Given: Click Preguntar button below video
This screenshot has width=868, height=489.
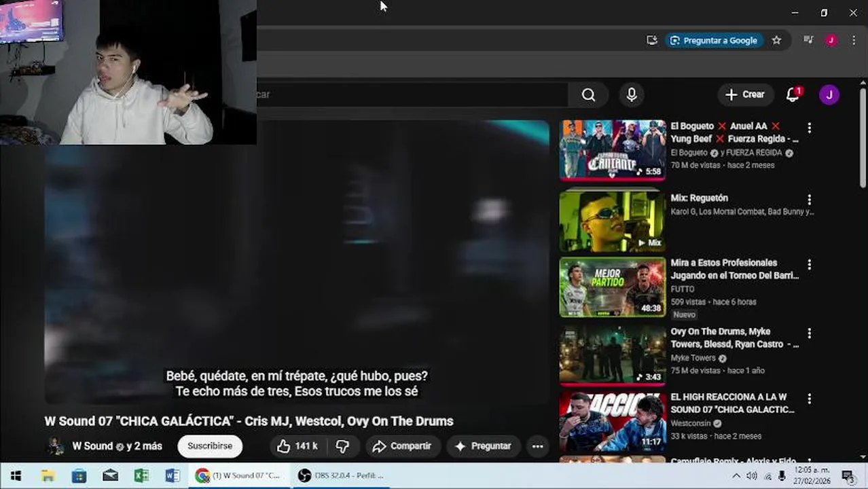Looking at the screenshot, I should coord(483,446).
